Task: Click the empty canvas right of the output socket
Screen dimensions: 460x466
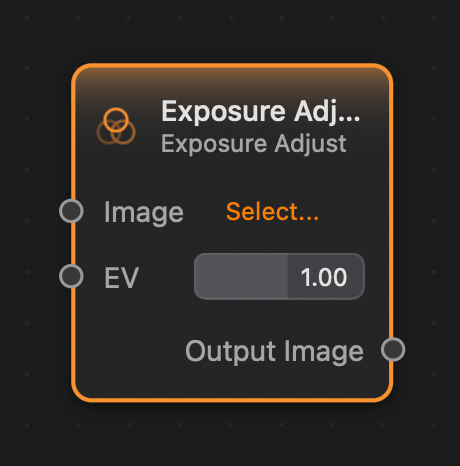Action: click(433, 350)
